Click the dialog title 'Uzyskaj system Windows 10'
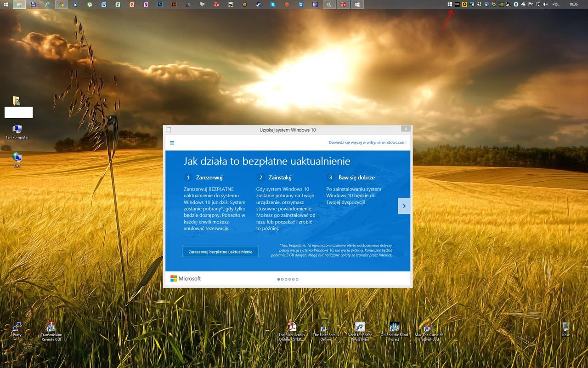588x368 pixels. click(288, 130)
